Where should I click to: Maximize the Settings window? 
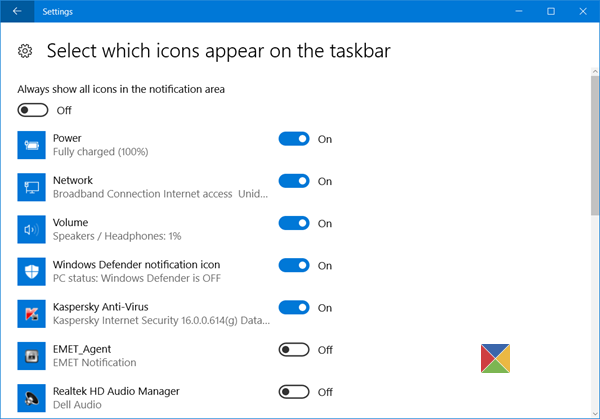pos(551,11)
